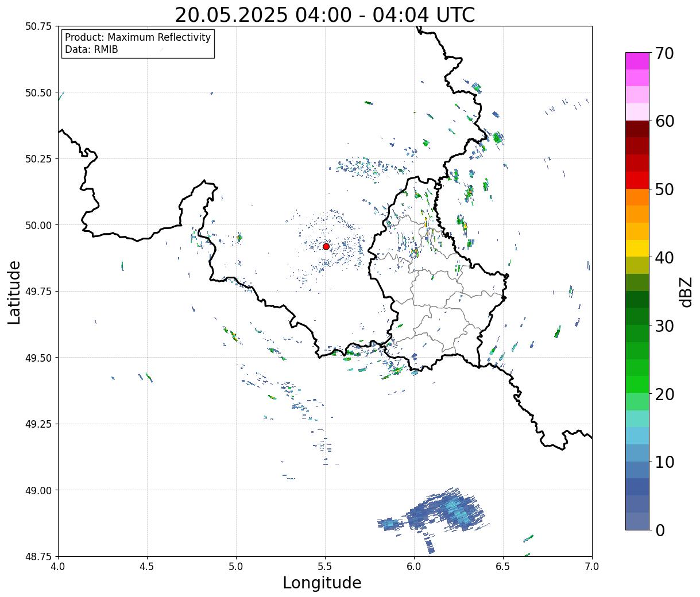Click the x-axis tick label 6.5
The image size is (700, 597).
[x=503, y=567]
